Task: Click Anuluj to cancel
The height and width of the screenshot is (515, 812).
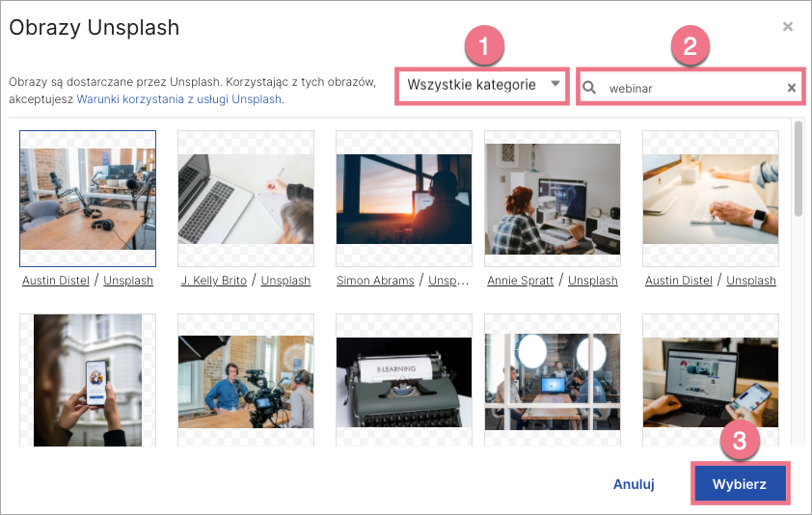Action: [634, 484]
